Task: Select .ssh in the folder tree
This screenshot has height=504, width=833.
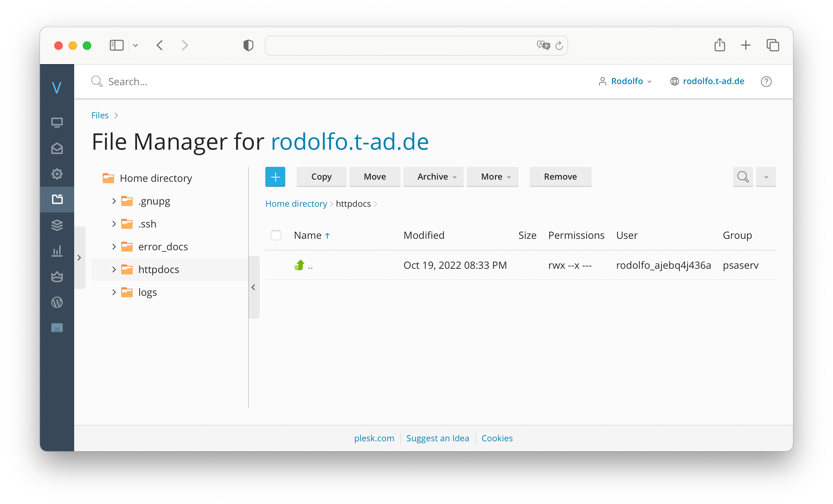Action: [147, 224]
